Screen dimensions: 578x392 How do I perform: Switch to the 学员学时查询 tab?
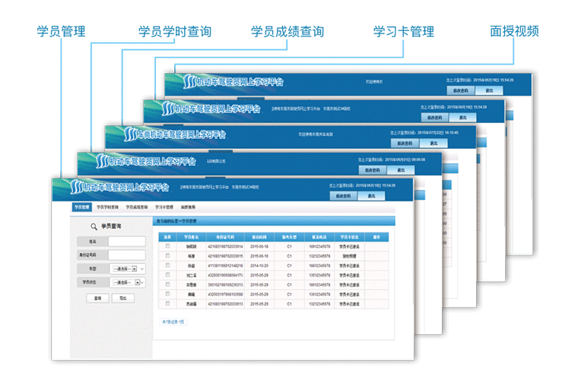[x=107, y=207]
